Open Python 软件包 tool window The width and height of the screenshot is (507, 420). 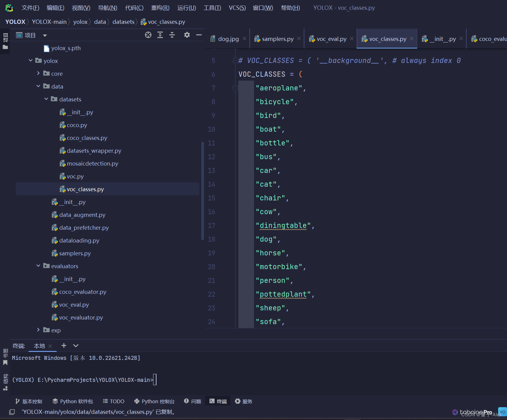click(x=73, y=401)
